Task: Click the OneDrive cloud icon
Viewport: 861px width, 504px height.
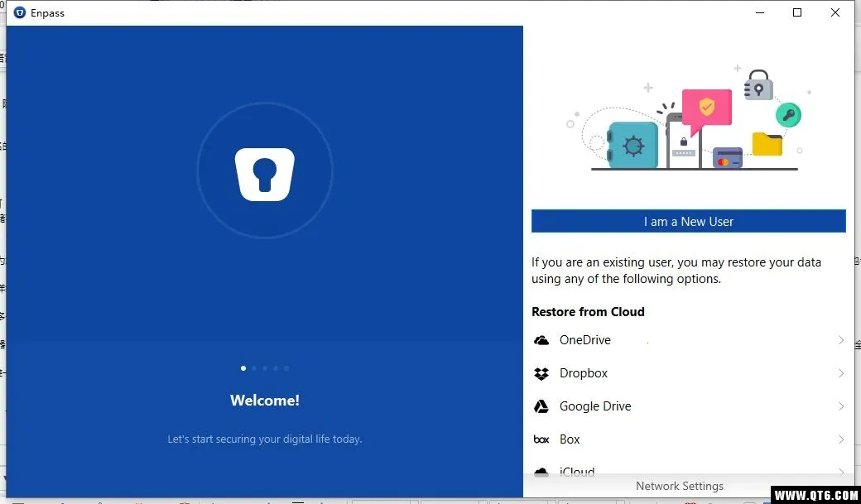Action: coord(541,340)
